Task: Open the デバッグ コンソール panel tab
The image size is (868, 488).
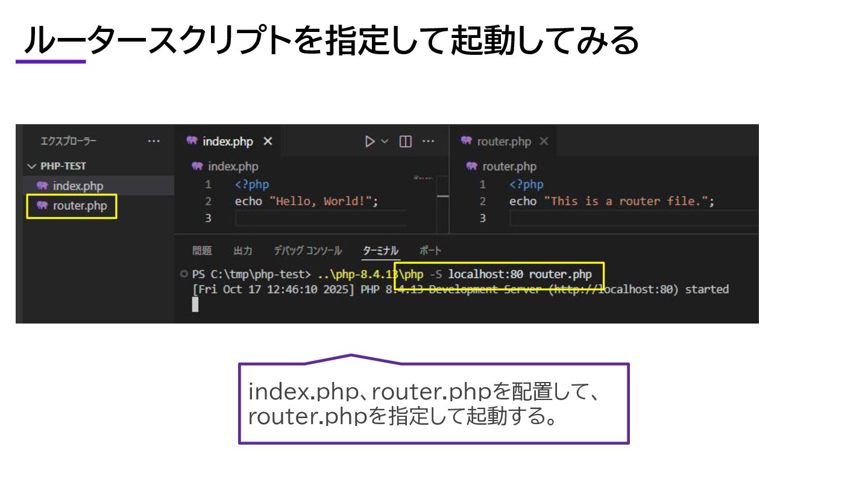Action: coord(307,251)
